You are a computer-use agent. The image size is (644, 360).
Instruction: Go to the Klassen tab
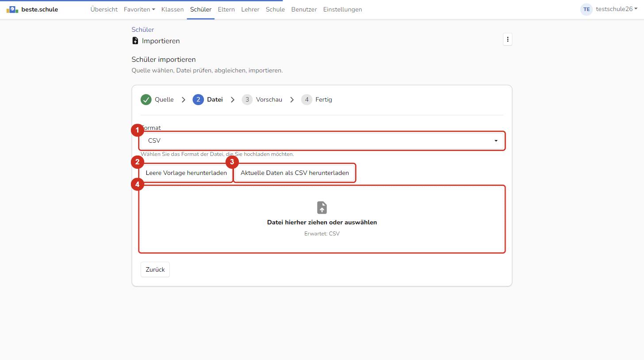tap(172, 9)
